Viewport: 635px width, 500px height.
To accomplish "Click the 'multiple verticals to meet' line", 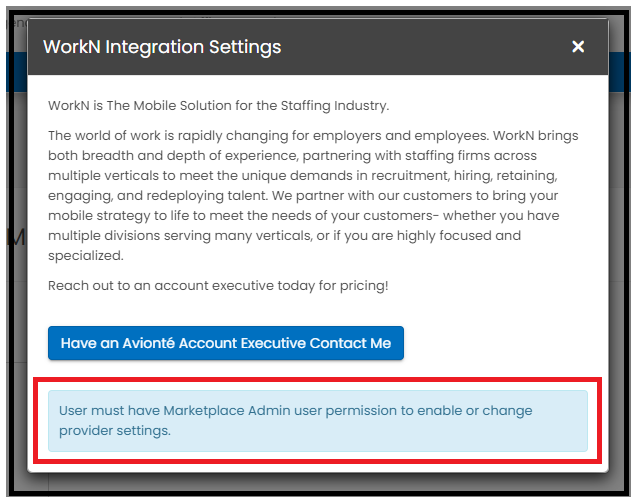I will tap(303, 176).
